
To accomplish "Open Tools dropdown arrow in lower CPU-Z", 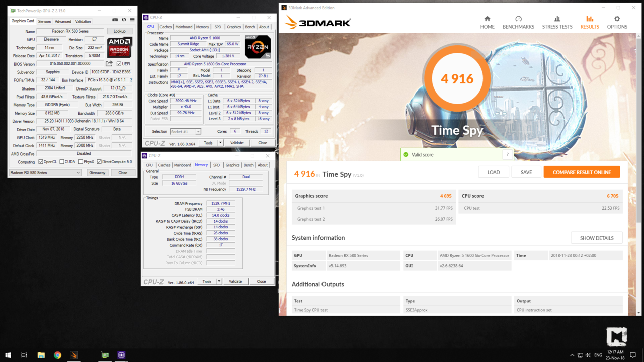I will [x=219, y=282].
